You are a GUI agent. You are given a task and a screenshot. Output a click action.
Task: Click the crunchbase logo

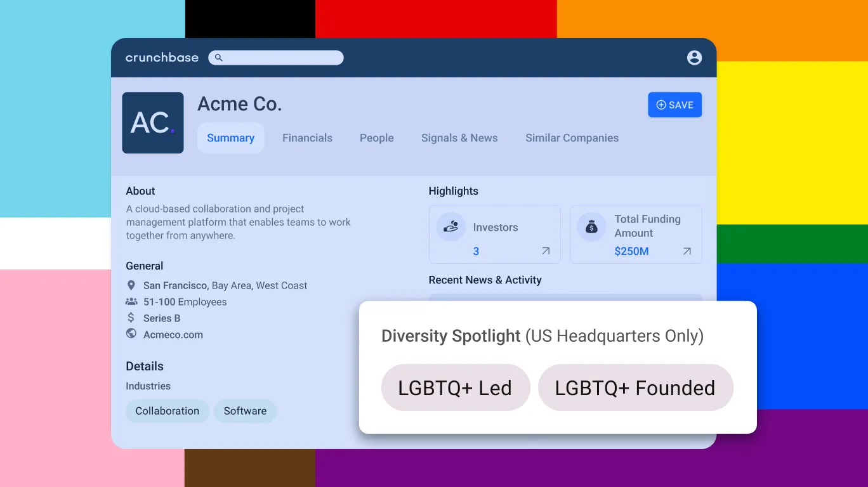click(x=162, y=58)
